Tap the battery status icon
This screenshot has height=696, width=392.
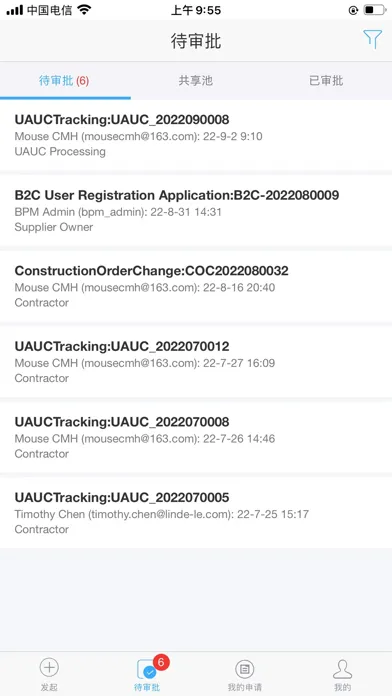375,10
